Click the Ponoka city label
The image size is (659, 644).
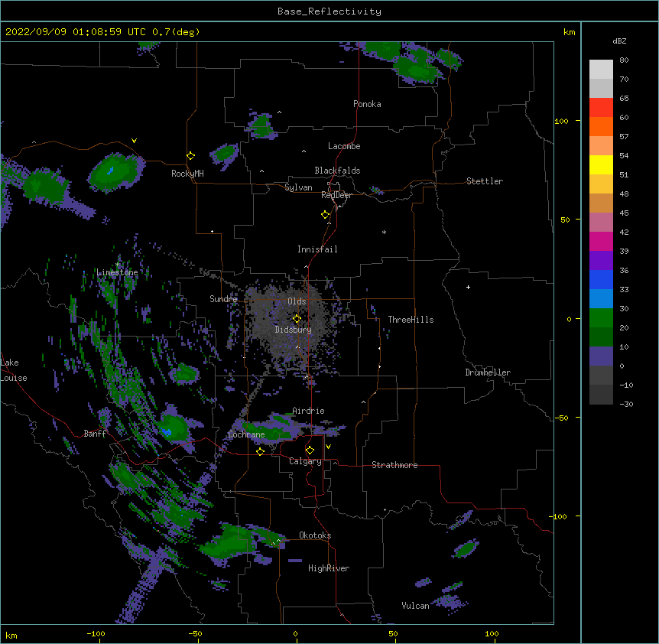[367, 104]
